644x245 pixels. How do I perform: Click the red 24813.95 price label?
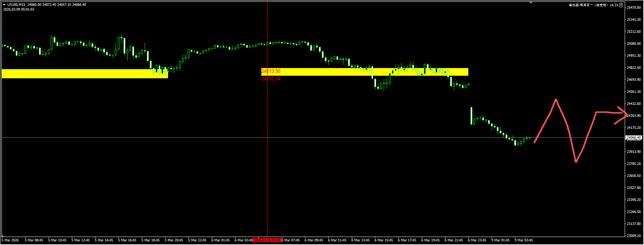[271, 71]
